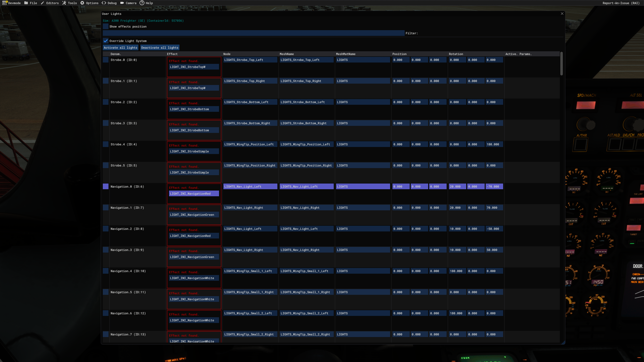644x362 pixels.
Task: Click the Debug code brackets icon
Action: (104, 3)
